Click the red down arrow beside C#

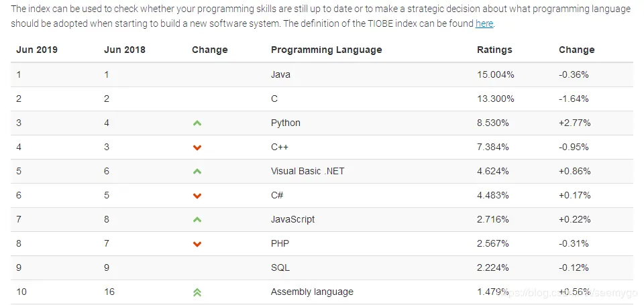[x=197, y=196]
